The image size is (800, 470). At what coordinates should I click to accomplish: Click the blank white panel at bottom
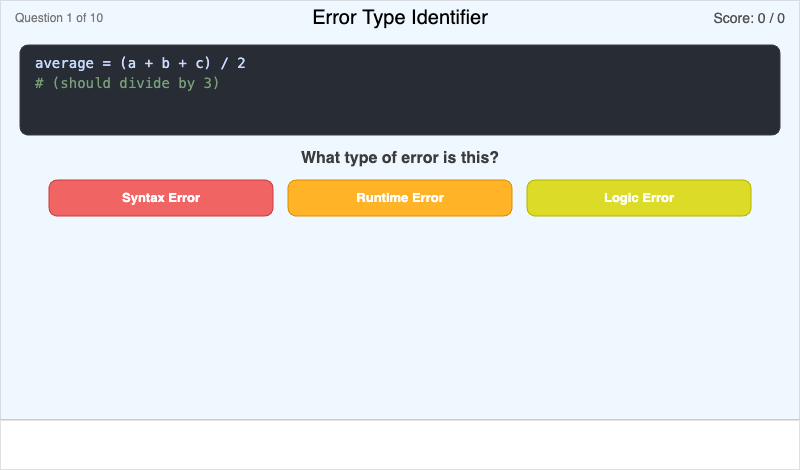(400, 444)
